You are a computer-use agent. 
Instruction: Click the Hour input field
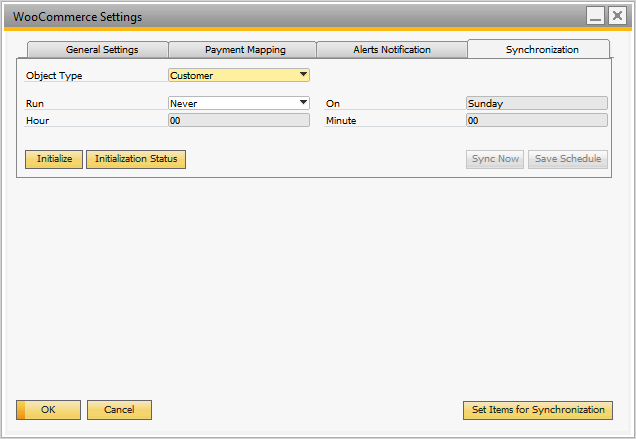click(x=238, y=120)
